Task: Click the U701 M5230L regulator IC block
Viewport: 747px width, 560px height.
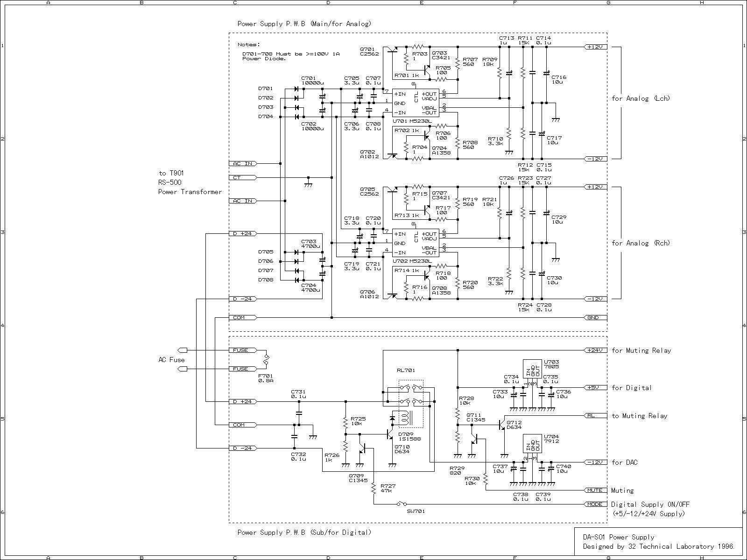Action: point(416,103)
